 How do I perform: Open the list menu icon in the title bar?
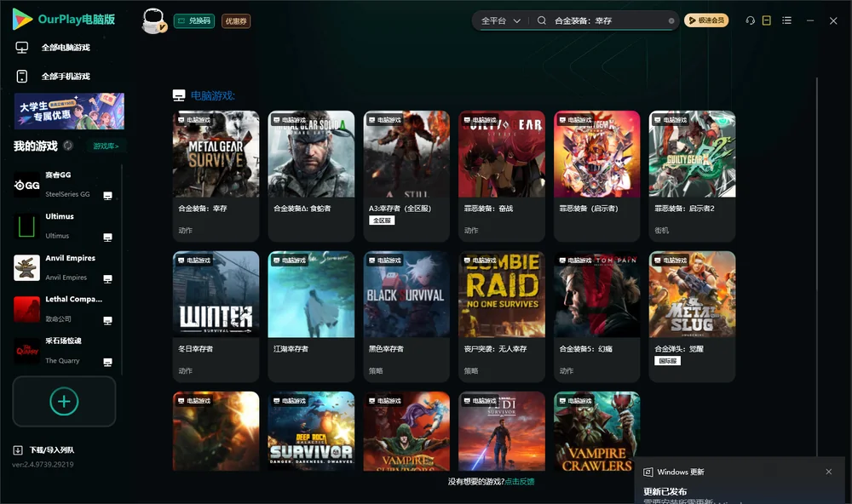tap(786, 20)
